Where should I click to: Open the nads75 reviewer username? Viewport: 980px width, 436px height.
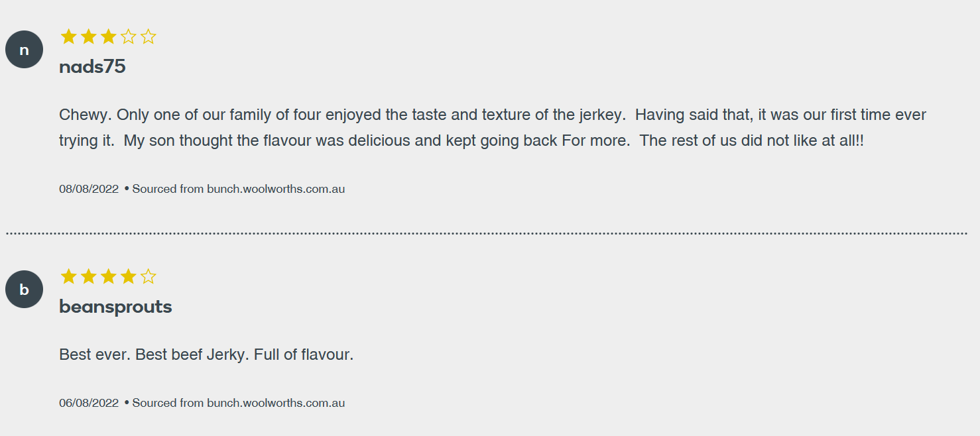pos(92,67)
